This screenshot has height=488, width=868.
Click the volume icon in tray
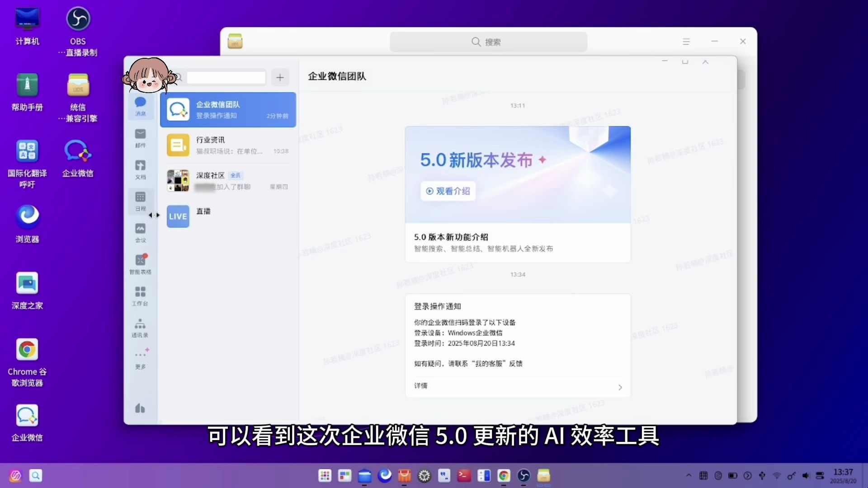click(x=806, y=475)
